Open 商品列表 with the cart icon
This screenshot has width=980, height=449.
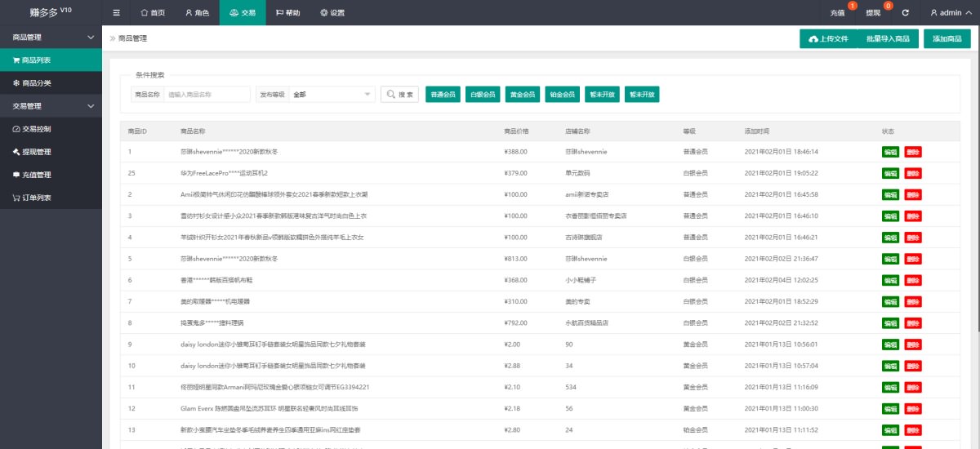click(x=51, y=60)
